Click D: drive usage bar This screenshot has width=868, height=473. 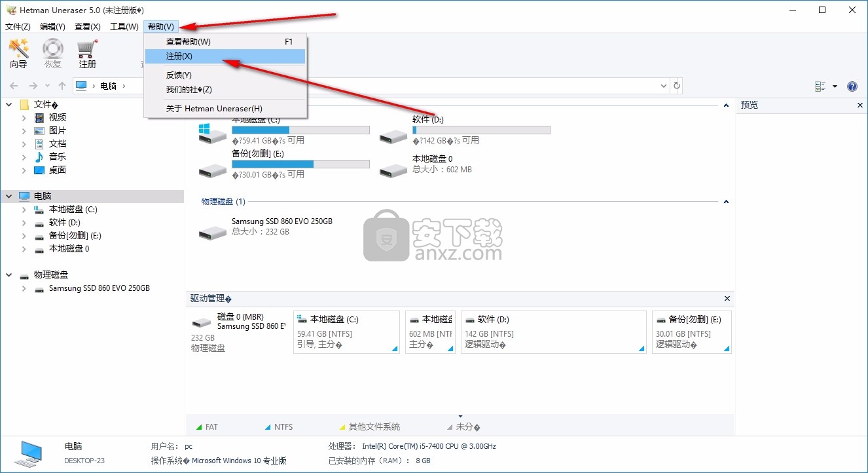(x=481, y=130)
